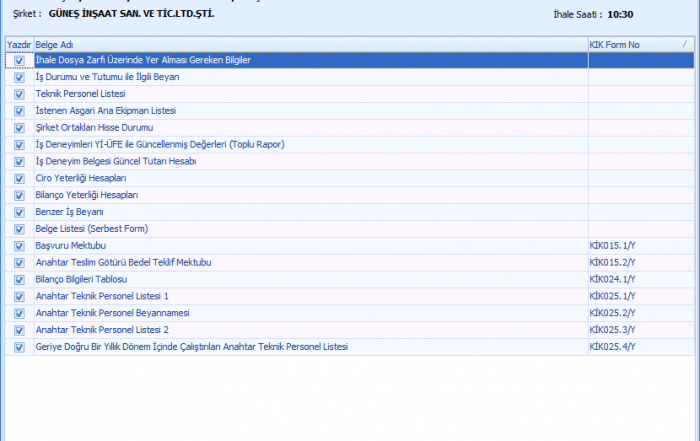Toggle checkbox for Teknik Personel Listesi
700x441 pixels.
(x=19, y=94)
